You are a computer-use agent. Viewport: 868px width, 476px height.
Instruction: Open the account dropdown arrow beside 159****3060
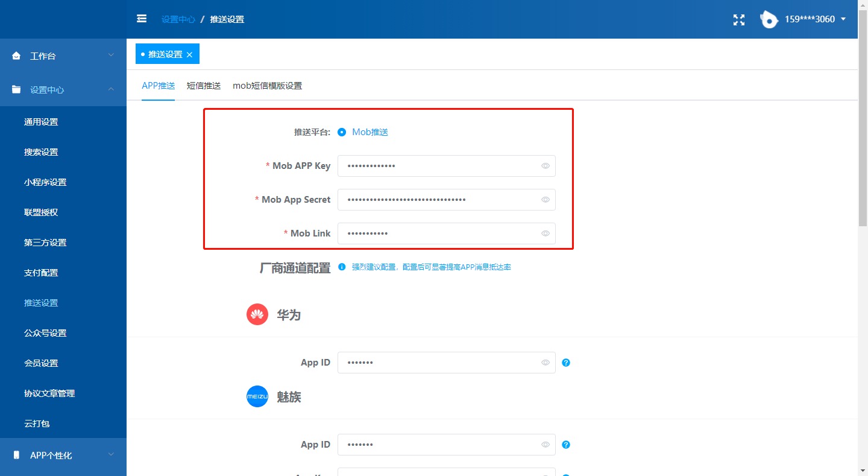(843, 19)
